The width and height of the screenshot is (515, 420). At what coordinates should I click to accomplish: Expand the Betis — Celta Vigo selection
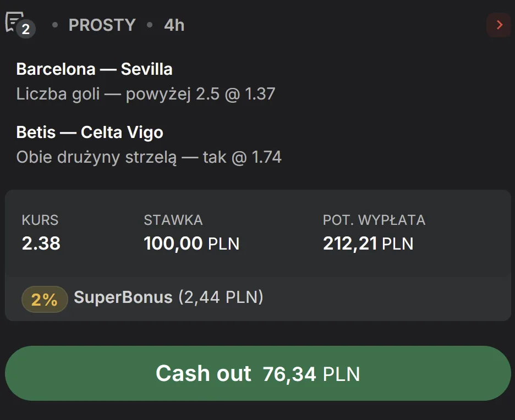tap(90, 132)
